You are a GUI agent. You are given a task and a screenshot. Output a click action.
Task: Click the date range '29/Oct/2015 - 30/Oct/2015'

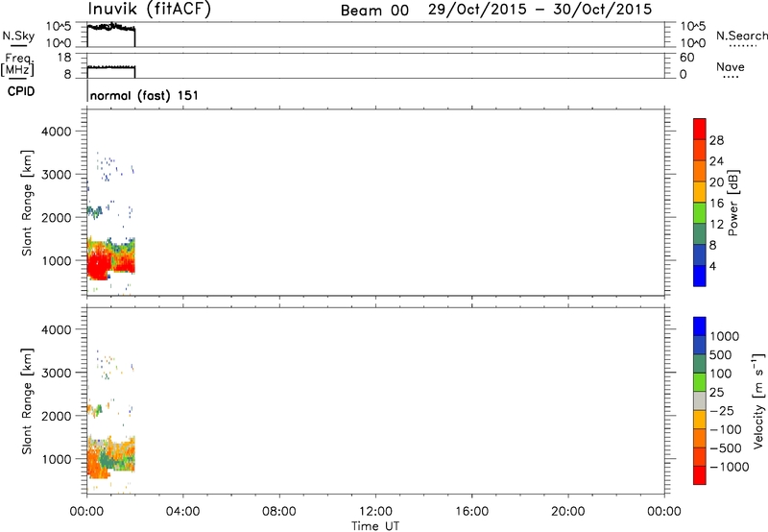point(540,10)
